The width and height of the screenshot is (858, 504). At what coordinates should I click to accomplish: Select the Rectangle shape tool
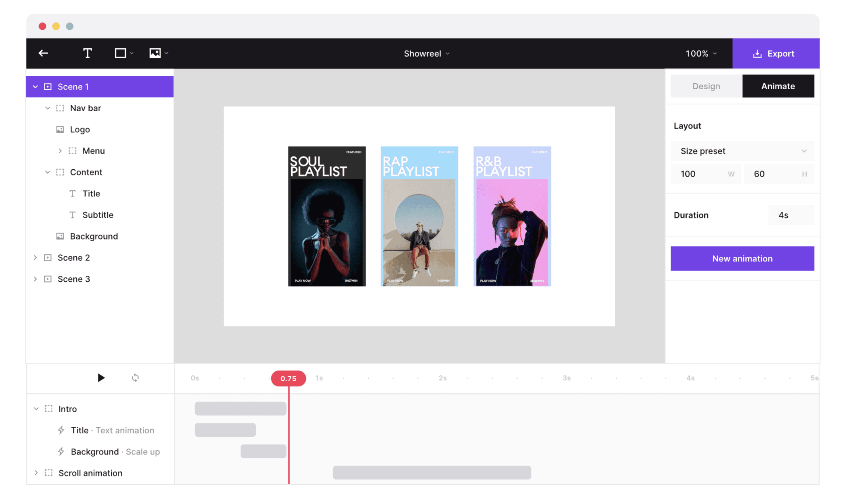pos(121,53)
